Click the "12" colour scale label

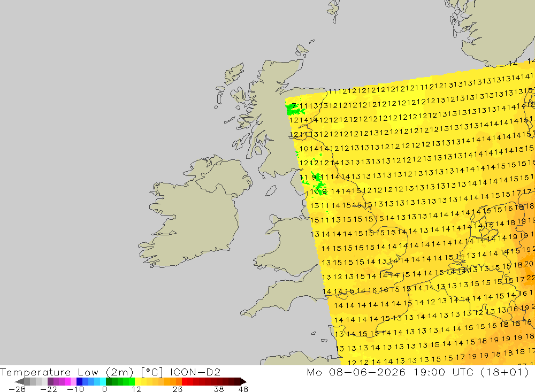pyautogui.click(x=136, y=389)
